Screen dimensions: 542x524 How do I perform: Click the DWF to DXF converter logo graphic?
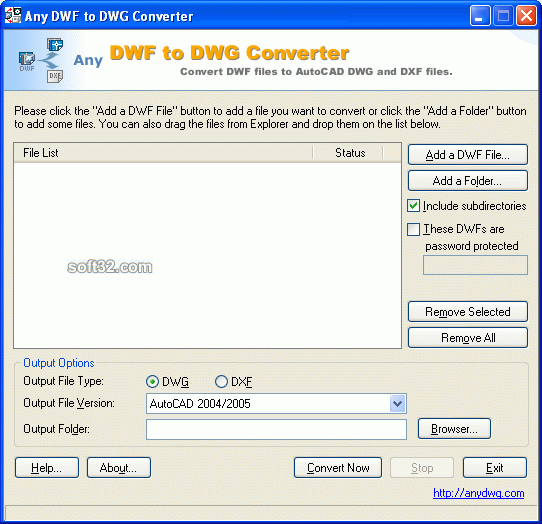tap(41, 61)
